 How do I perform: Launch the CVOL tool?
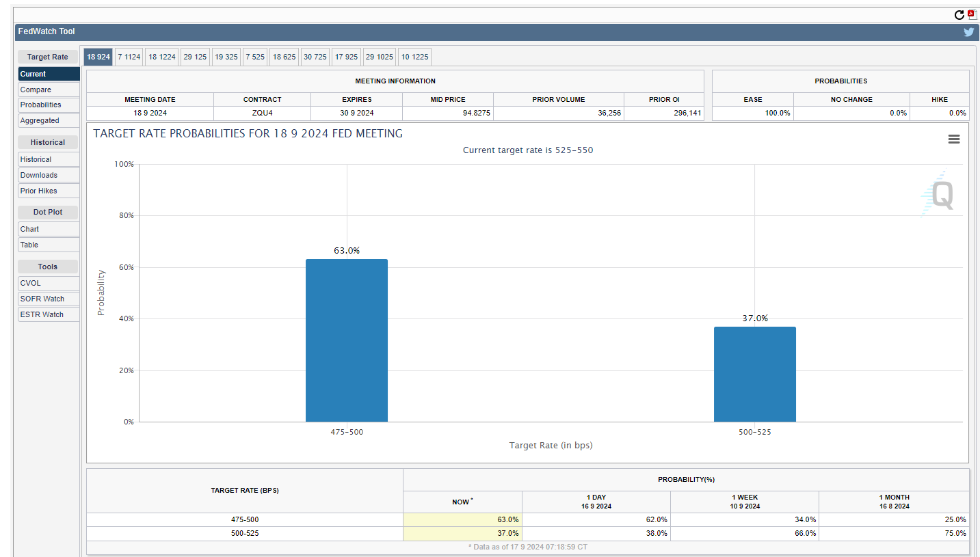click(x=49, y=283)
